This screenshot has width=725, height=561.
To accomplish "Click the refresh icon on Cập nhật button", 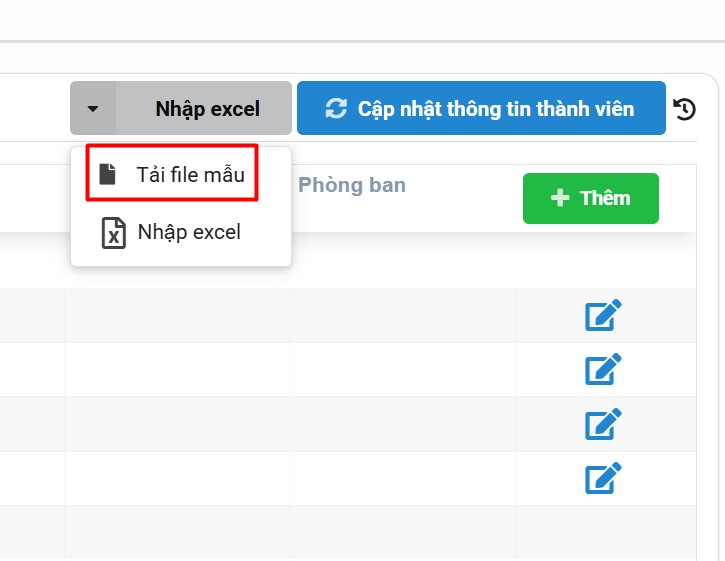I will coord(337,109).
